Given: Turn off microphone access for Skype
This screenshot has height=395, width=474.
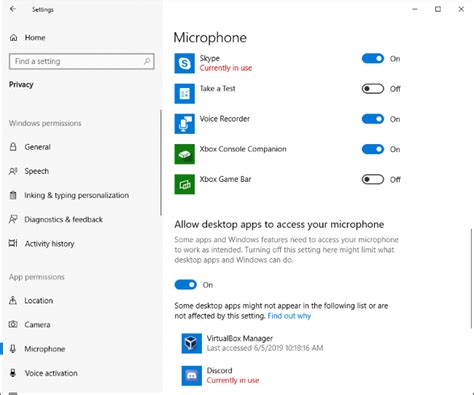Looking at the screenshot, I should click(x=373, y=59).
